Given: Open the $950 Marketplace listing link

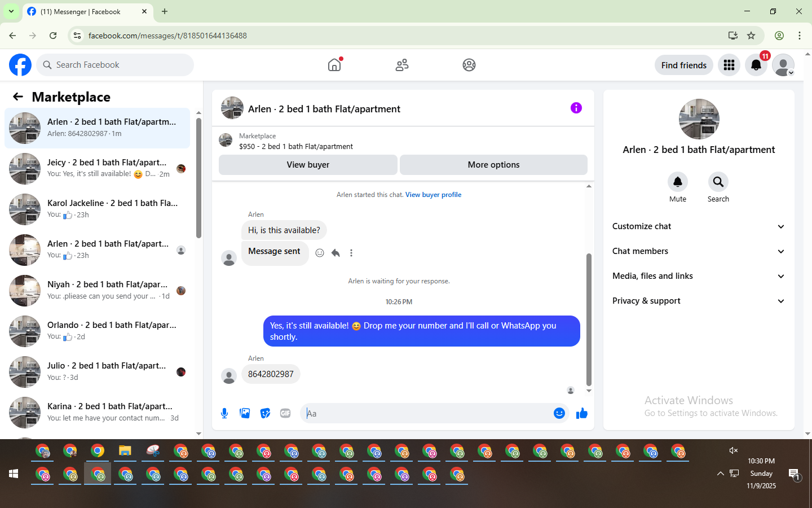Looking at the screenshot, I should click(296, 146).
